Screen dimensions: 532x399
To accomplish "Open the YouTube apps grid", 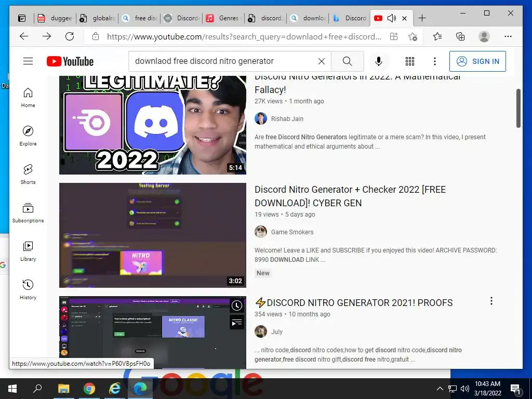I will [410, 61].
